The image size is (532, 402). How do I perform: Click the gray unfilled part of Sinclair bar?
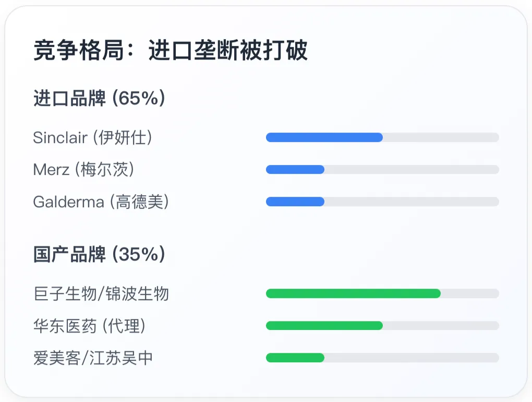[441, 137]
